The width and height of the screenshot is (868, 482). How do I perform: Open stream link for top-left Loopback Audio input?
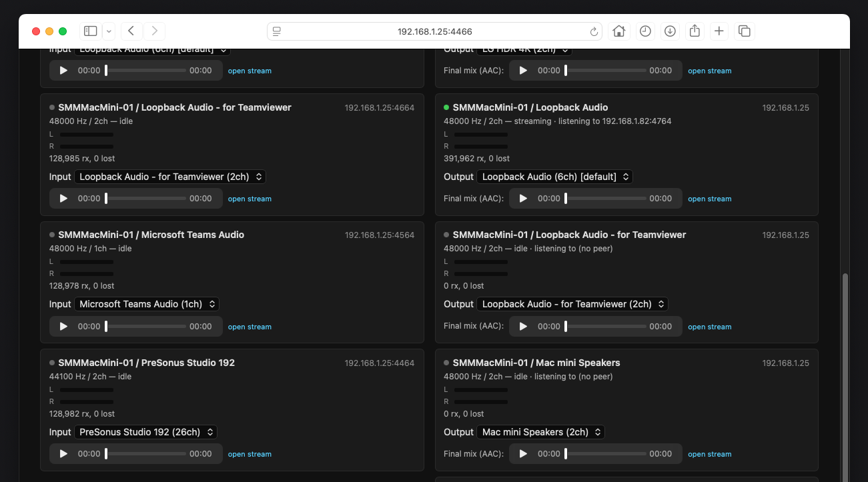point(250,71)
